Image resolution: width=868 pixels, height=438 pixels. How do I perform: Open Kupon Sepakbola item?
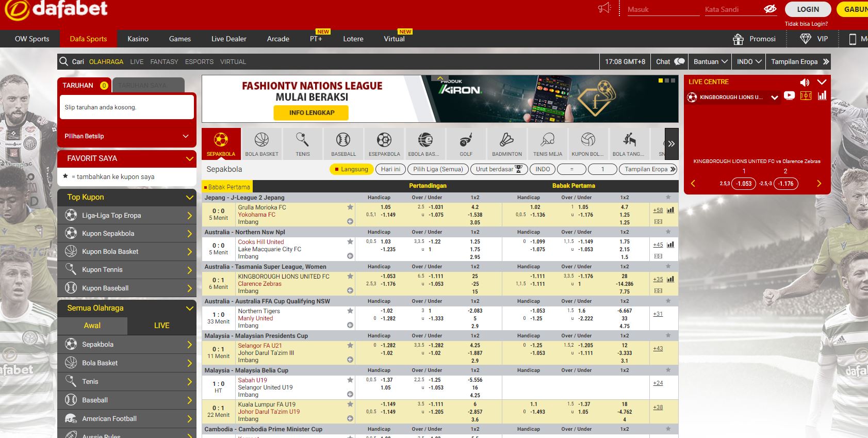tap(127, 233)
